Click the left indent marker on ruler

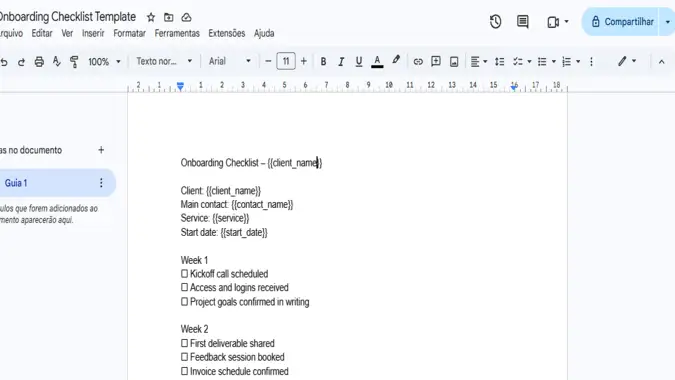coord(180,87)
